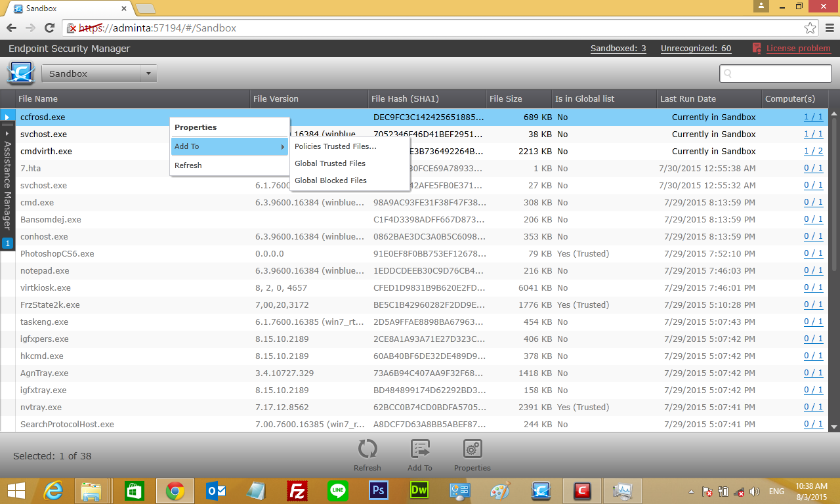Click the License problem alert icon
Image resolution: width=840 pixels, height=504 pixels.
757,48
